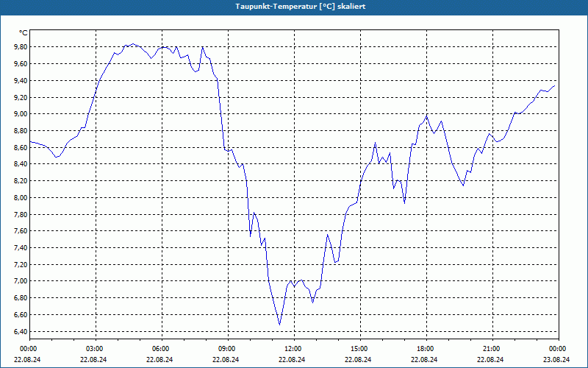
Task: Click the 9,40 y-axis label
Action: point(21,80)
